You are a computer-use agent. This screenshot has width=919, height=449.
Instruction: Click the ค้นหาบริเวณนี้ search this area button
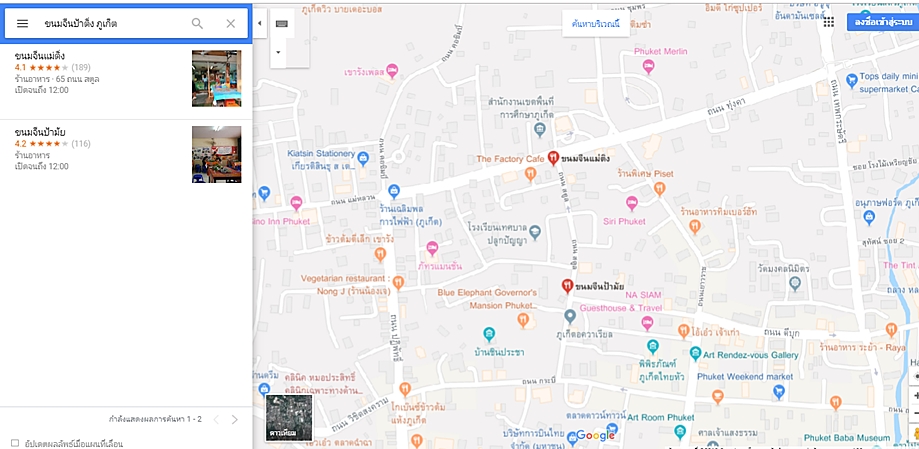(x=595, y=23)
